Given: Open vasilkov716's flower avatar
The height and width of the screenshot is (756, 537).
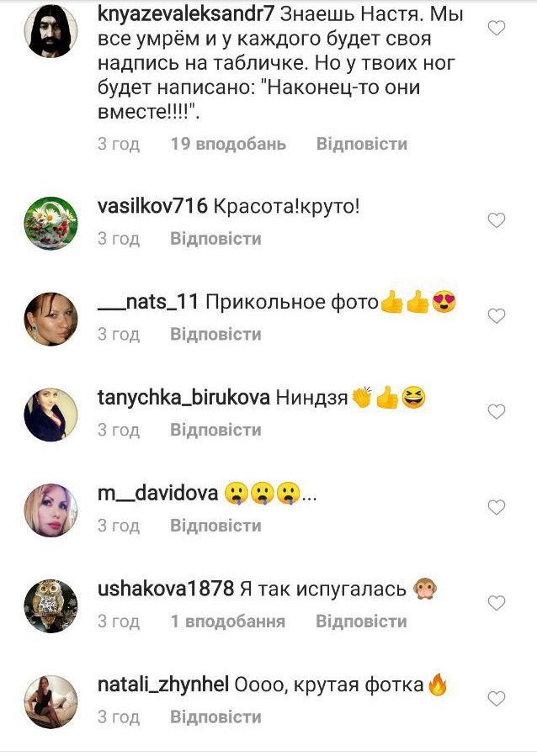Looking at the screenshot, I should click(x=51, y=223).
